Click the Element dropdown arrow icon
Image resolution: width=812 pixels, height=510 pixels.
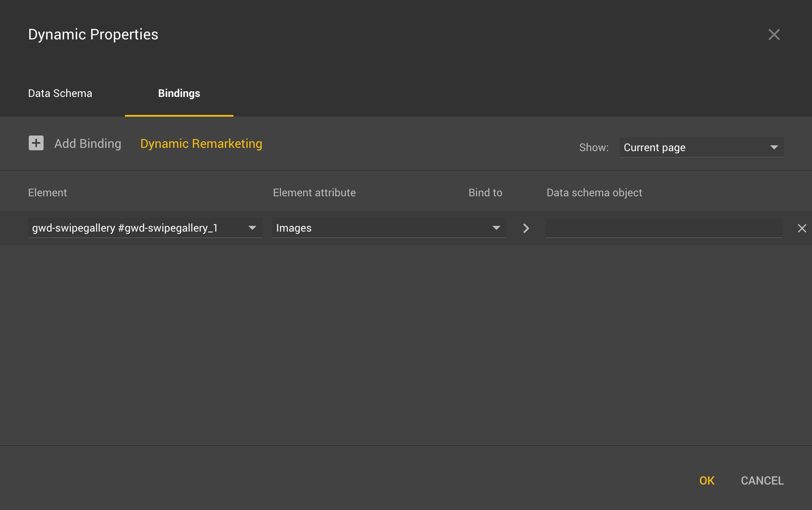click(x=252, y=228)
